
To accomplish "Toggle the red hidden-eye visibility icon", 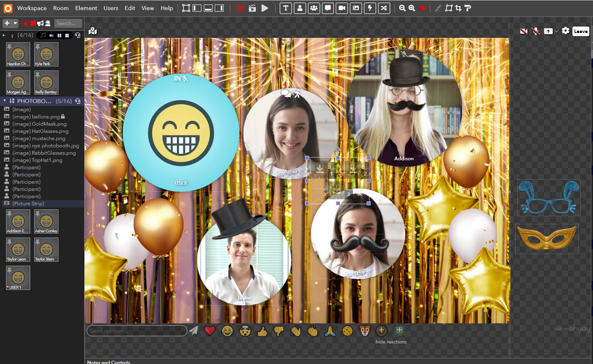I will pyautogui.click(x=422, y=8).
